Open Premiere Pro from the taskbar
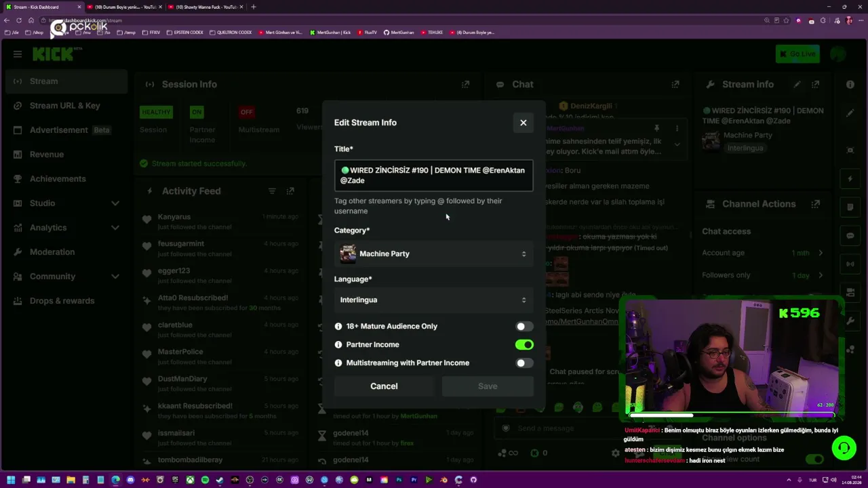Screen dimensions: 868x488 pos(414,480)
